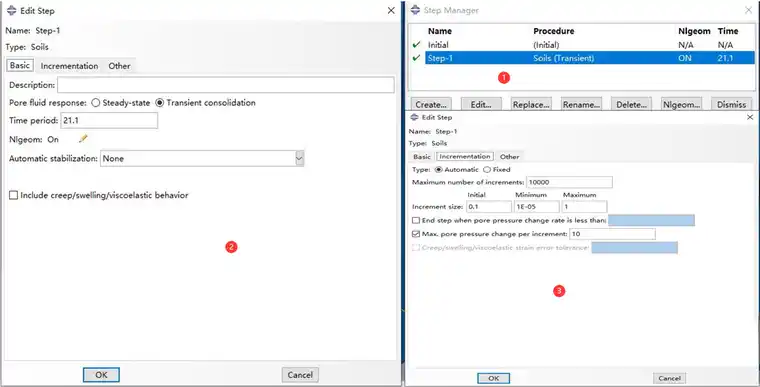Click Delete... in Step Manager

click(x=631, y=104)
